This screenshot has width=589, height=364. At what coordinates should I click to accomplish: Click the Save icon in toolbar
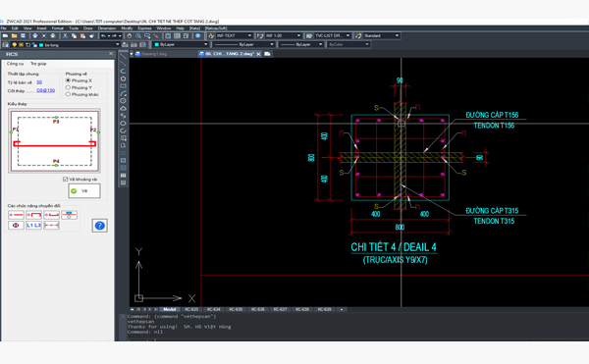pyautogui.click(x=23, y=36)
